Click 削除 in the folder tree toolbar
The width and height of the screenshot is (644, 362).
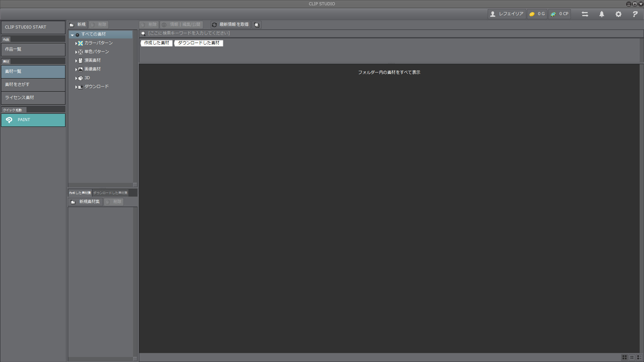tap(99, 25)
